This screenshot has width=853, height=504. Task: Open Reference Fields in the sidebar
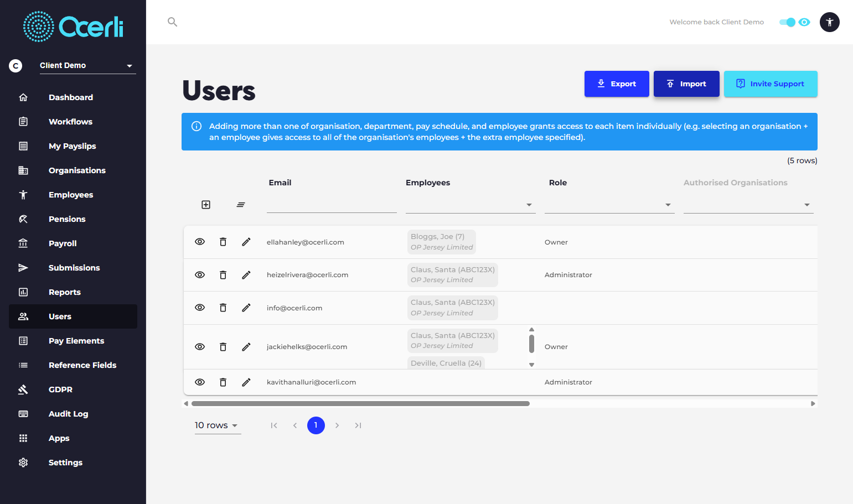73,365
